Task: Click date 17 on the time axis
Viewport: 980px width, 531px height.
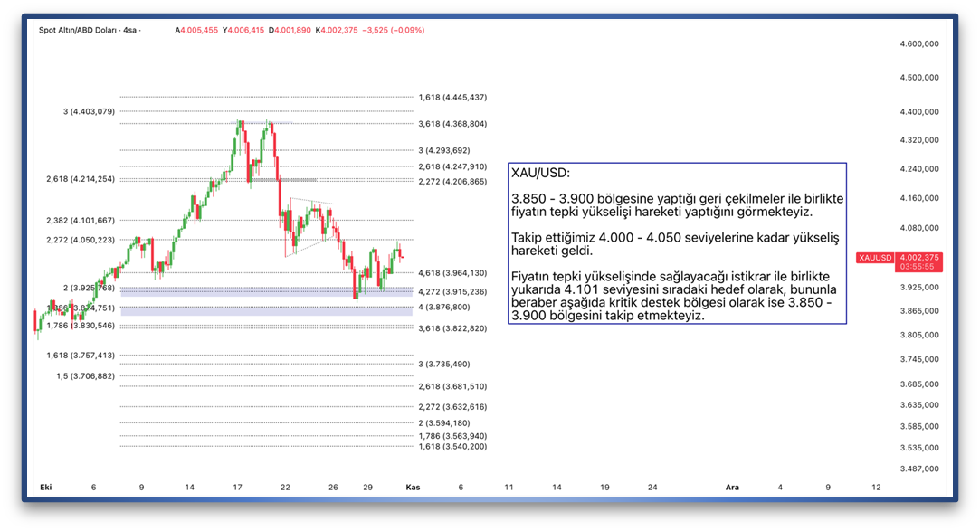Action: (237, 488)
